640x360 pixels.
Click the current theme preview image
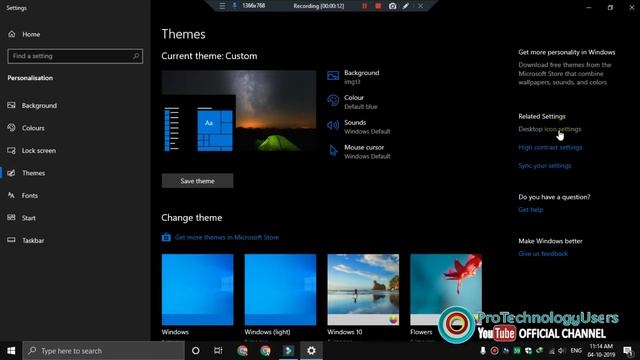coord(239,111)
